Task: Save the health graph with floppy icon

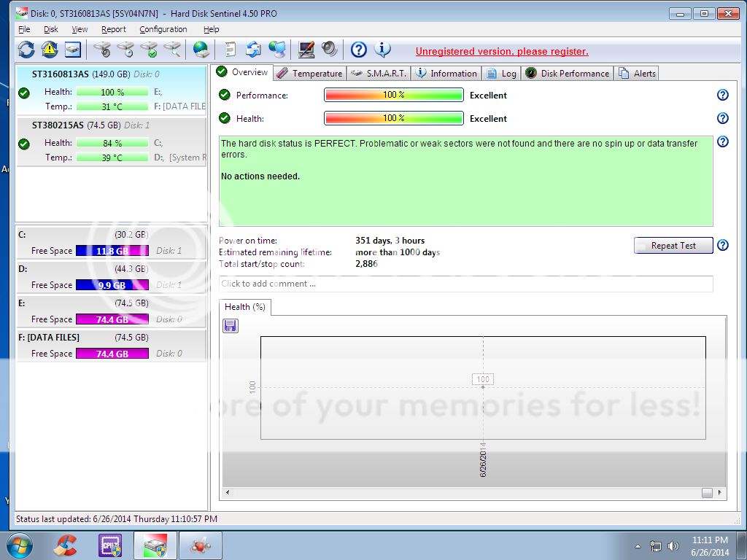Action: tap(231, 326)
